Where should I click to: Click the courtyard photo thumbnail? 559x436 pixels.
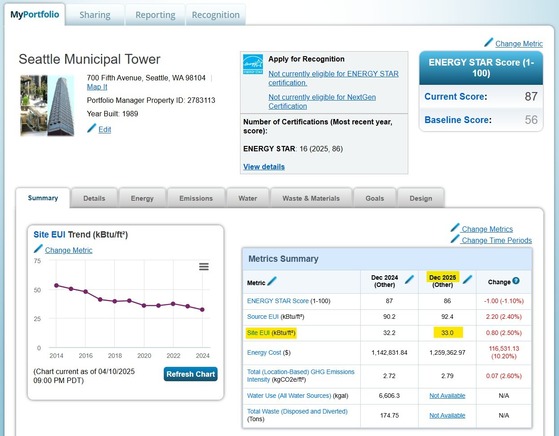coord(34,106)
